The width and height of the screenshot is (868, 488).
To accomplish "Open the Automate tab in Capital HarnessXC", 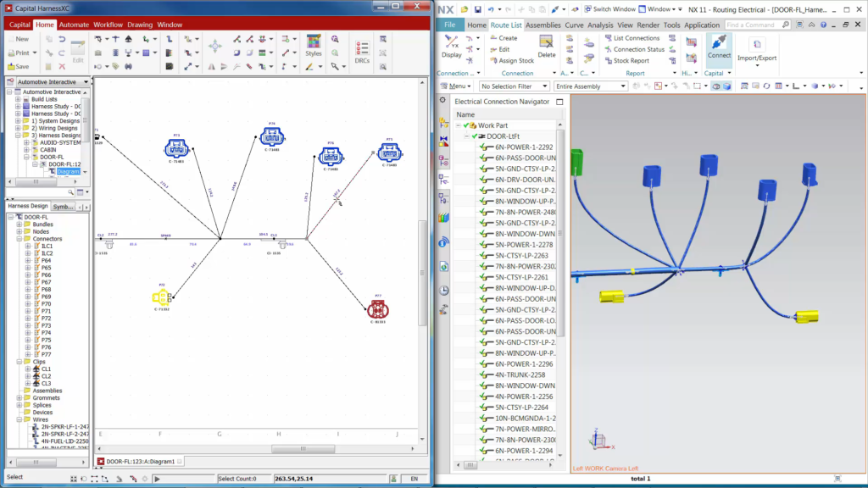I will click(74, 25).
